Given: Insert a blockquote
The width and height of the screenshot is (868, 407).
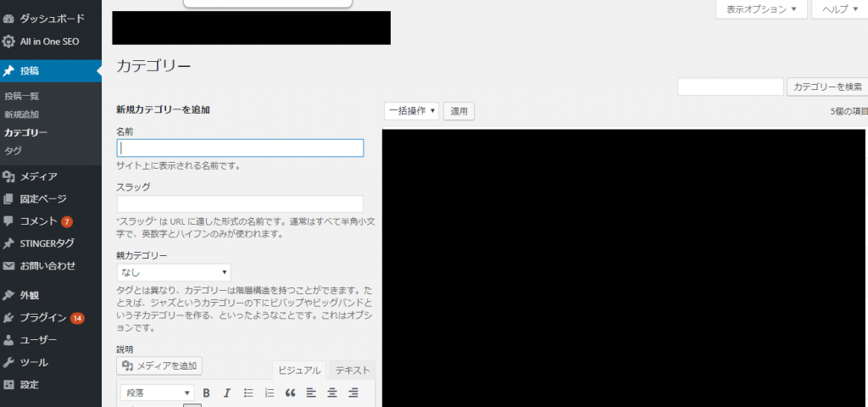Looking at the screenshot, I should point(290,393).
